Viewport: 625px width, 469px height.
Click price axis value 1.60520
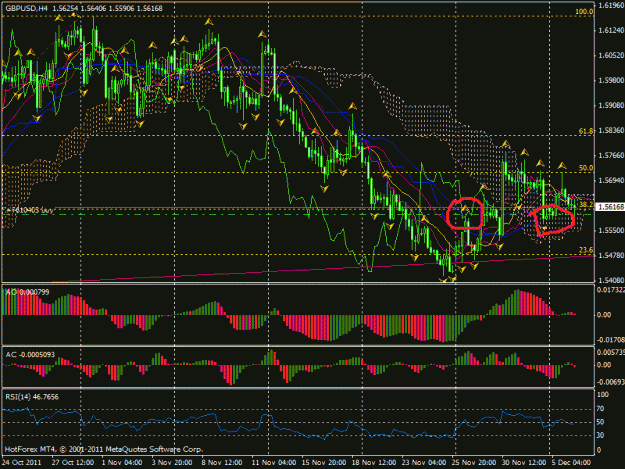point(611,55)
